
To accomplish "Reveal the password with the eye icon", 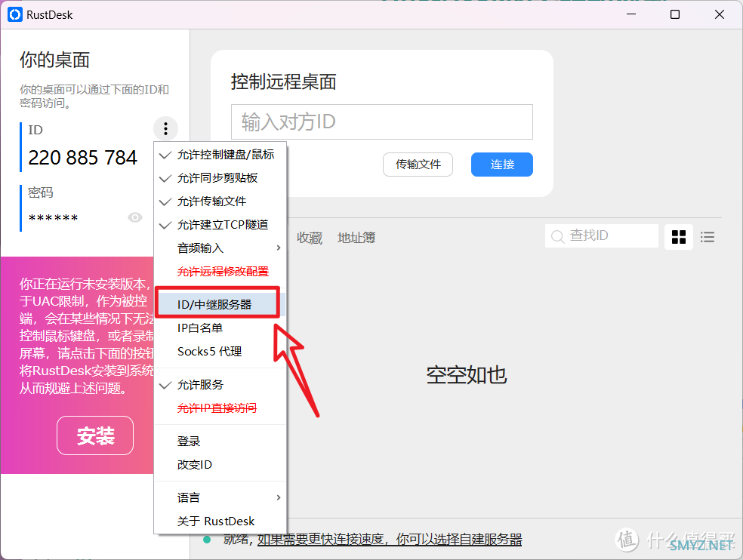I will click(135, 217).
